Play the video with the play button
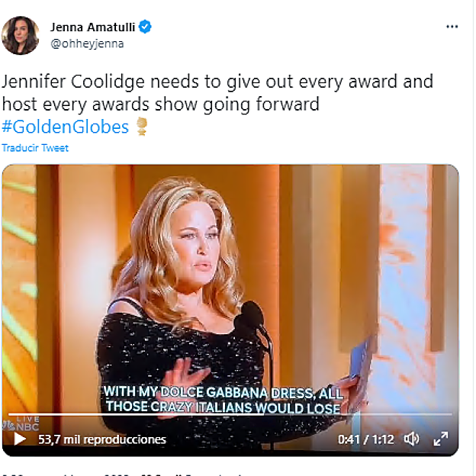The width and height of the screenshot is (476, 476). click(x=20, y=439)
